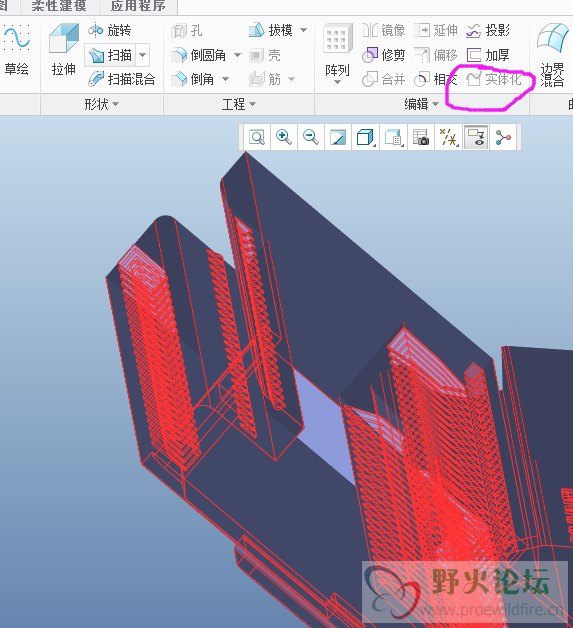The image size is (573, 628).
Task: Click the 投影 (Project) tool
Action: click(488, 30)
